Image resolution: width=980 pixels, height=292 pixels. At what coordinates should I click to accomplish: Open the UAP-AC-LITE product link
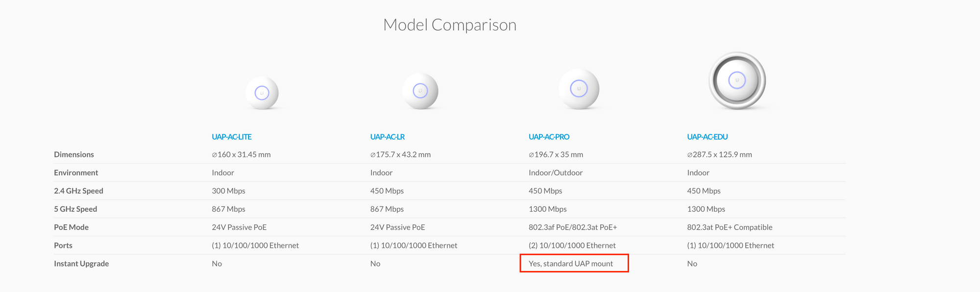(x=232, y=137)
